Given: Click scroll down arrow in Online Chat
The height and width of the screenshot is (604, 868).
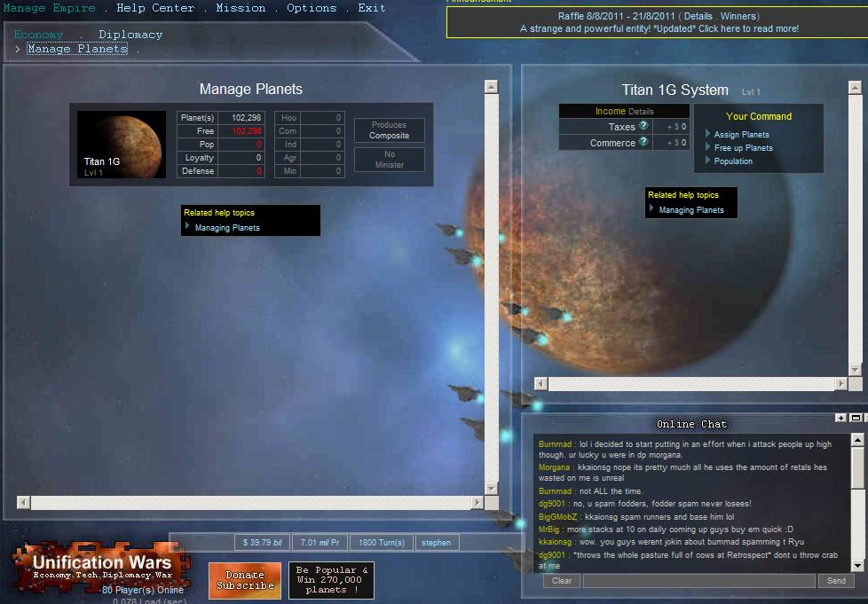Looking at the screenshot, I should coord(857,565).
